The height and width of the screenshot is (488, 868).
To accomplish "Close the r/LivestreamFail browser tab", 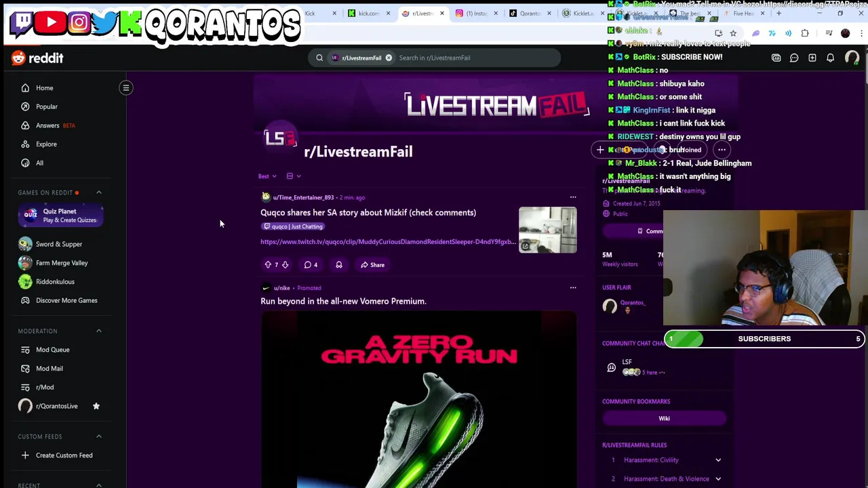I will [x=442, y=14].
